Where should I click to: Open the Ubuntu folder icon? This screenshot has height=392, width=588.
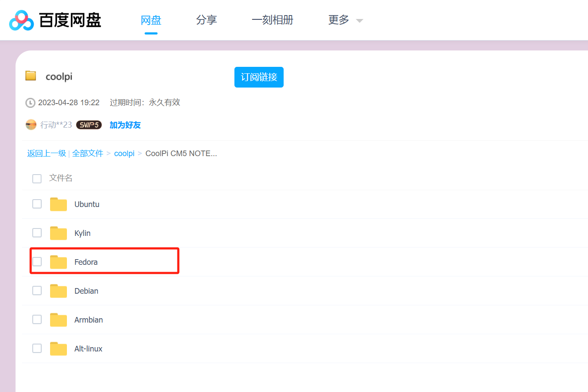tap(58, 204)
